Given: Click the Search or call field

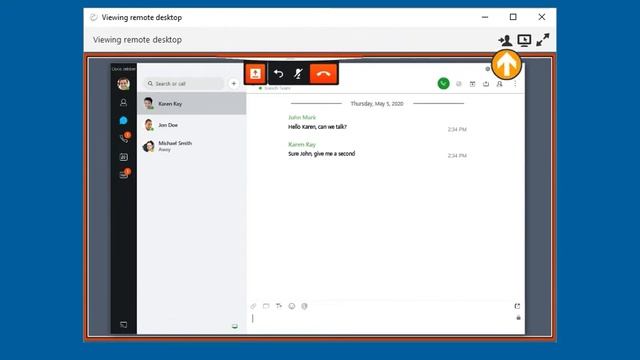Looking at the screenshot, I should (x=183, y=84).
